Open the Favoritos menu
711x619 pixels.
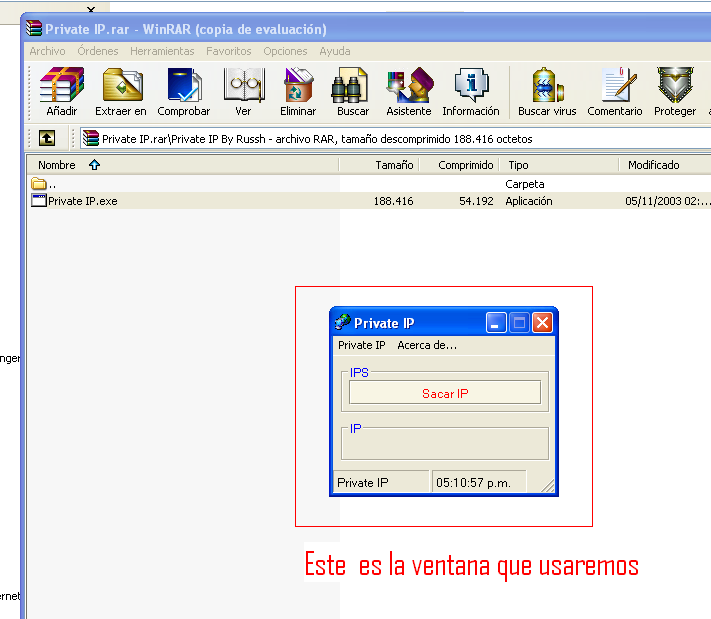pos(229,51)
